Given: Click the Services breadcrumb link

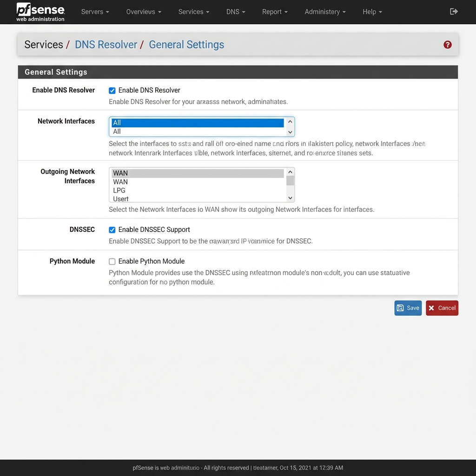Looking at the screenshot, I should 43,45.
